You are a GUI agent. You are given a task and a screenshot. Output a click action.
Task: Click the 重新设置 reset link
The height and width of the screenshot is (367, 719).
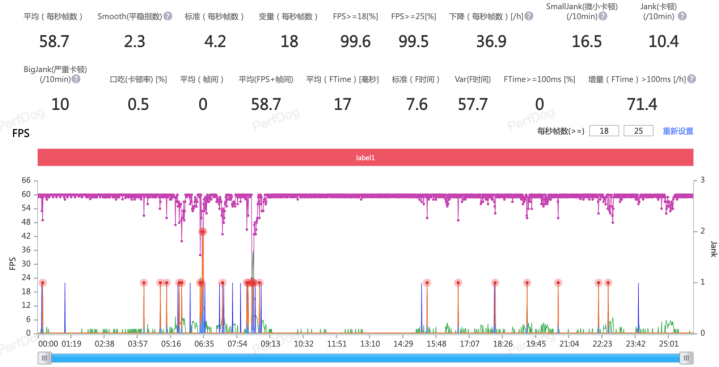678,131
